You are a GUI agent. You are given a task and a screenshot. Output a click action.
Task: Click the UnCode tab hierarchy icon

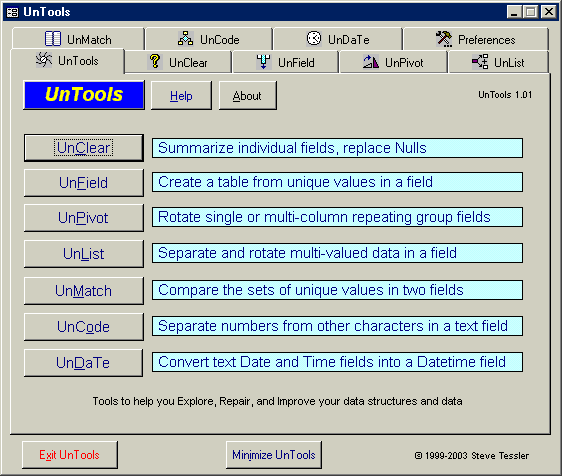pyautogui.click(x=185, y=38)
